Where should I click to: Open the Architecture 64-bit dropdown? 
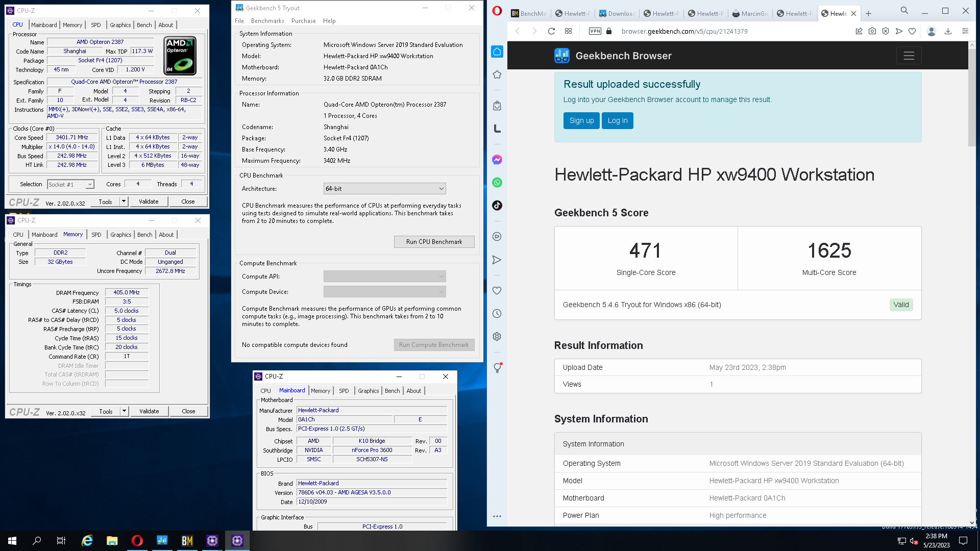[x=384, y=189]
